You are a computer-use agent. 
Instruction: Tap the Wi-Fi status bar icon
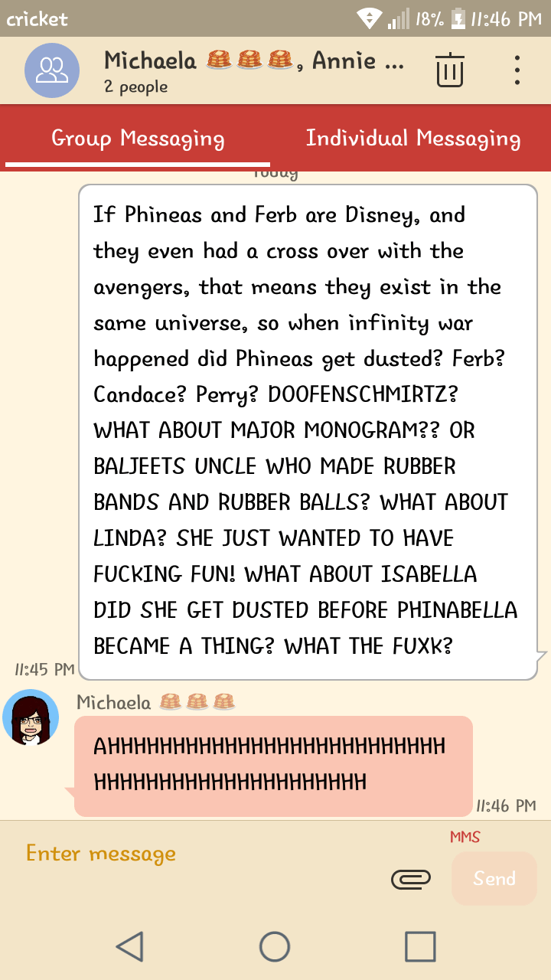pyautogui.click(x=369, y=18)
